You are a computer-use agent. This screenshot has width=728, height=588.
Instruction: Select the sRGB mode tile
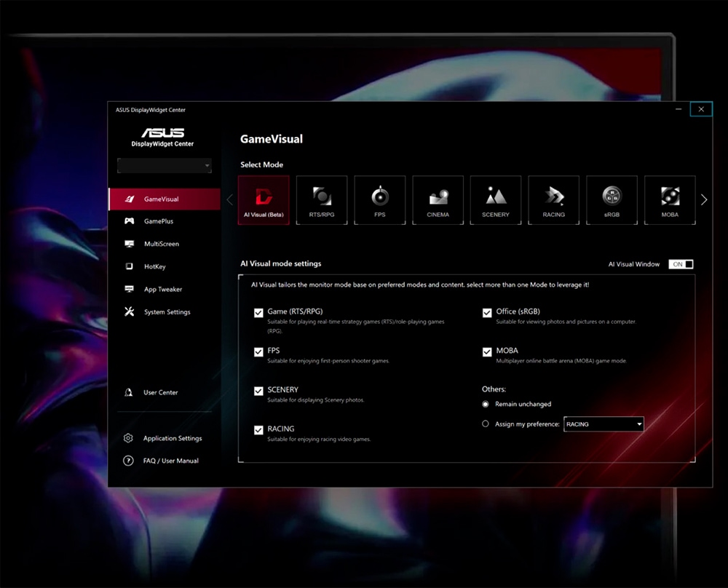tap(612, 200)
